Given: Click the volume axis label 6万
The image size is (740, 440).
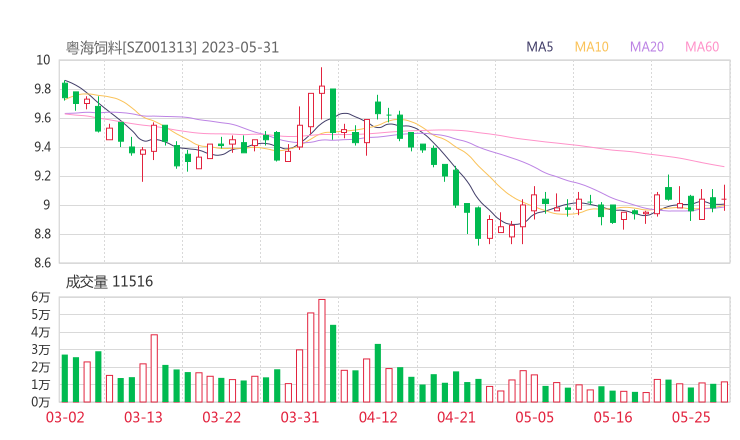Looking at the screenshot, I should click(41, 297).
